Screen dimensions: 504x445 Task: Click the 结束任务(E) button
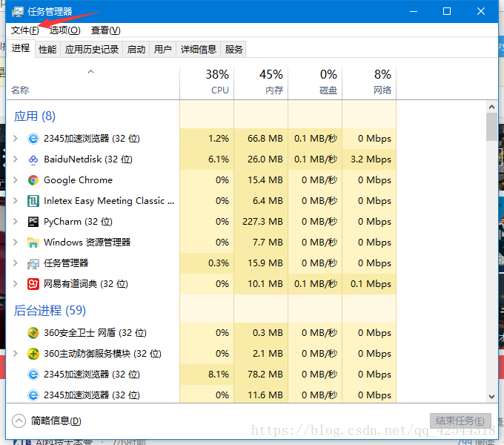pos(460,421)
